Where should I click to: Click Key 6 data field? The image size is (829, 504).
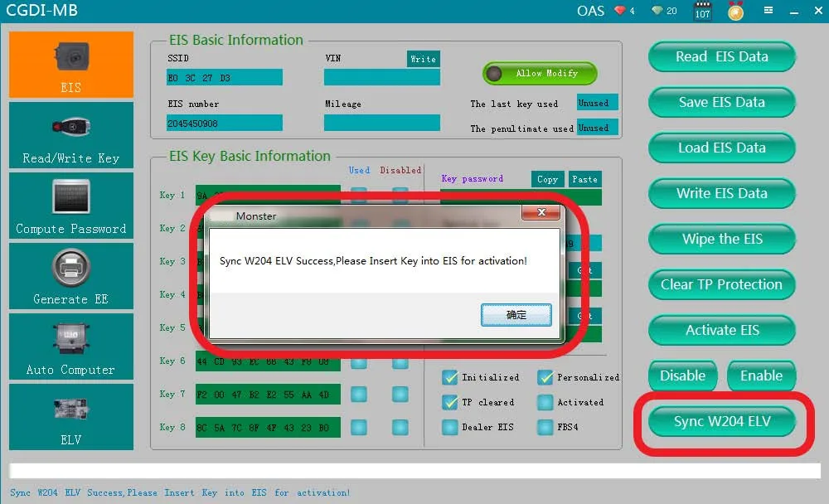(x=268, y=361)
